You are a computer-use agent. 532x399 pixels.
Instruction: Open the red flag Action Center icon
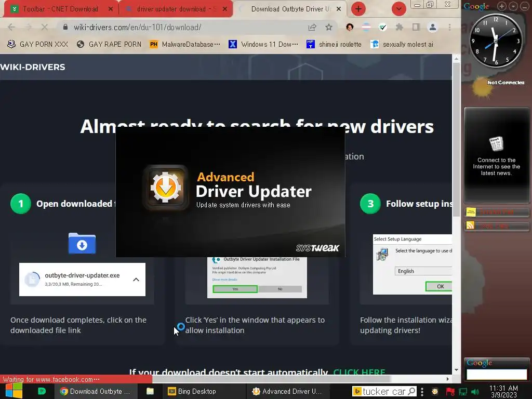(450, 392)
